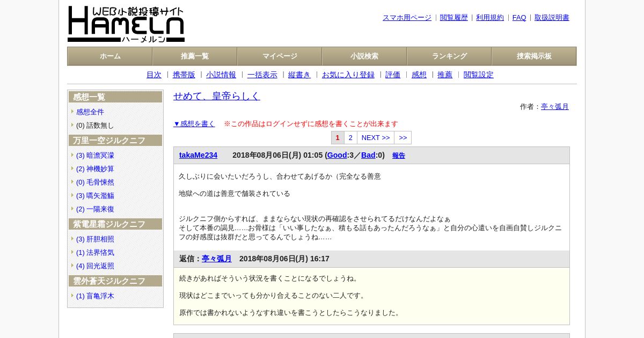Click text 地獄への道は善意で舗装されている

pyautogui.click(x=235, y=194)
